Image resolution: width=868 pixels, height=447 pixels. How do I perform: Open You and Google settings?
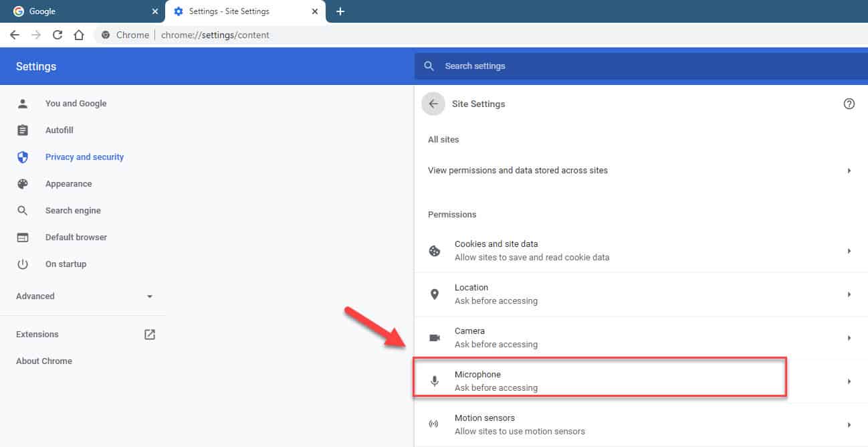tap(76, 104)
